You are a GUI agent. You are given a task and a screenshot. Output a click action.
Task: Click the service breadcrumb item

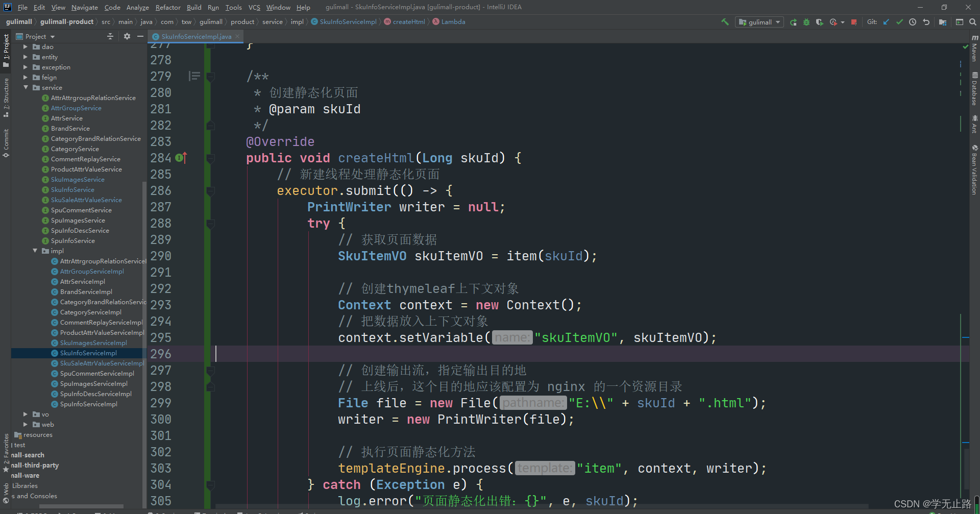pyautogui.click(x=272, y=22)
